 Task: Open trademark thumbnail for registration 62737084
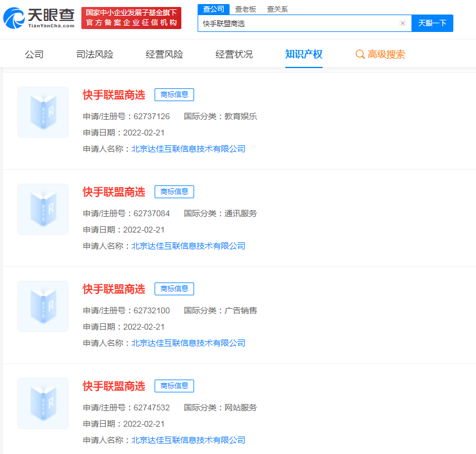click(43, 209)
